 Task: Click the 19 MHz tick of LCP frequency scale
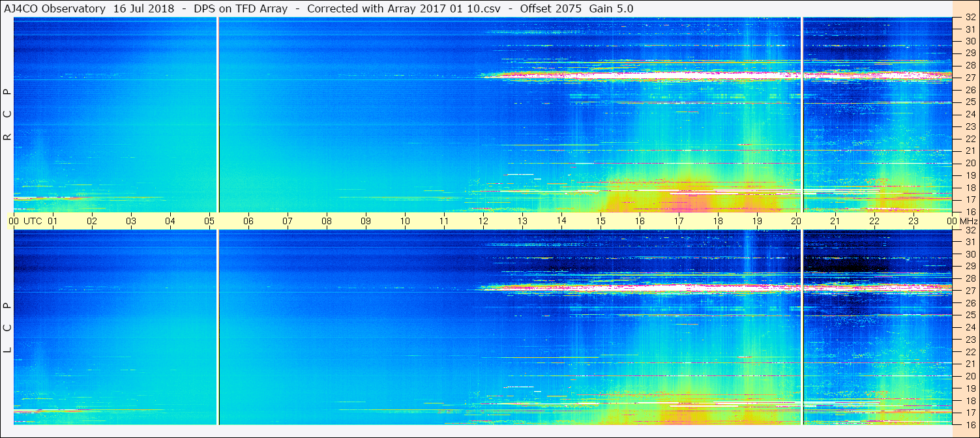970,388
